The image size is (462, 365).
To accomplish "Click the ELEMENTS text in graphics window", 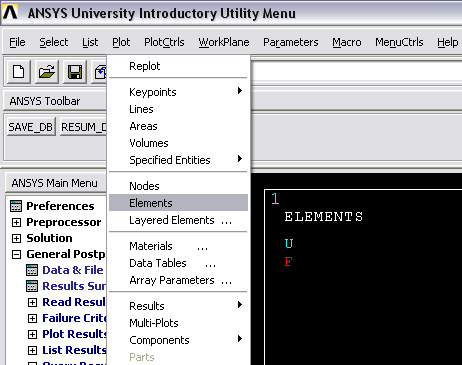I will point(323,217).
